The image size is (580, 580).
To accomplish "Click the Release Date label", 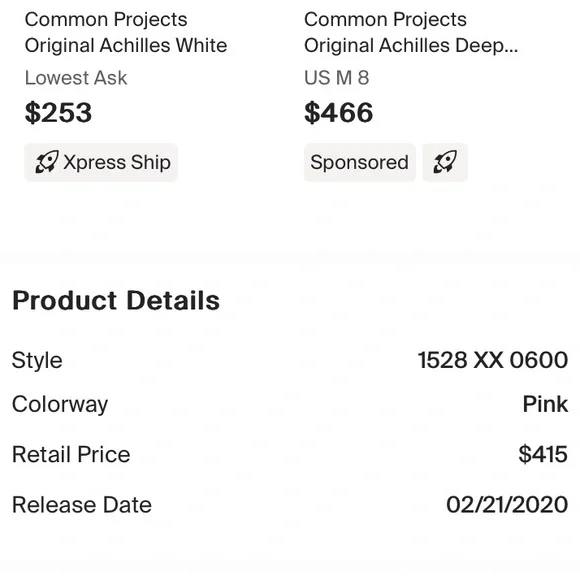I will click(82, 505).
